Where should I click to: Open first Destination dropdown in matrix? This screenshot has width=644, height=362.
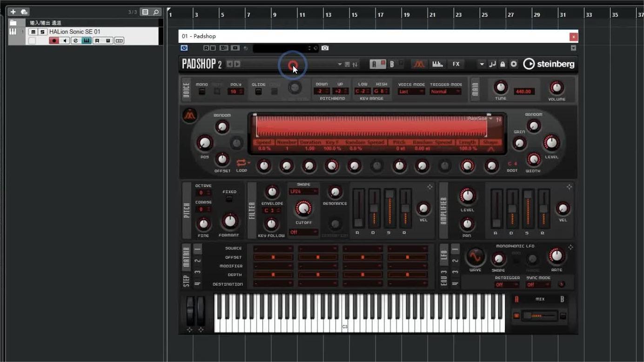click(x=273, y=284)
